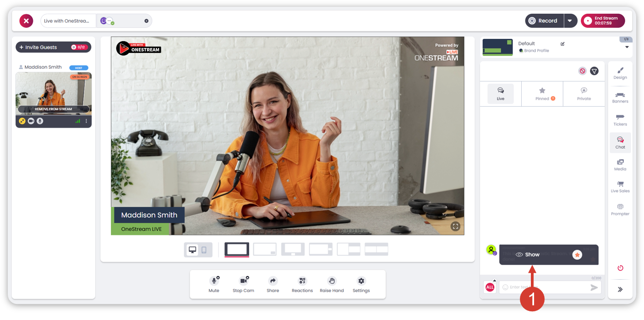Switch to the Pinned chat tab
The image size is (644, 320).
(x=542, y=94)
